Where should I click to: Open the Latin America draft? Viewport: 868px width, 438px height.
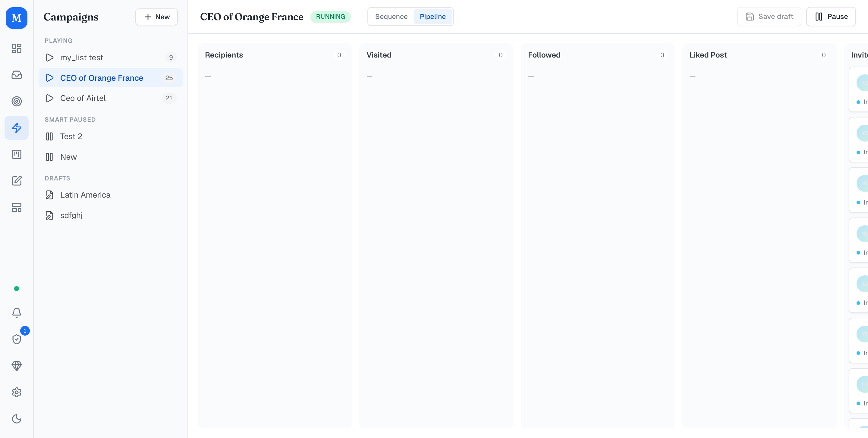click(x=111, y=195)
